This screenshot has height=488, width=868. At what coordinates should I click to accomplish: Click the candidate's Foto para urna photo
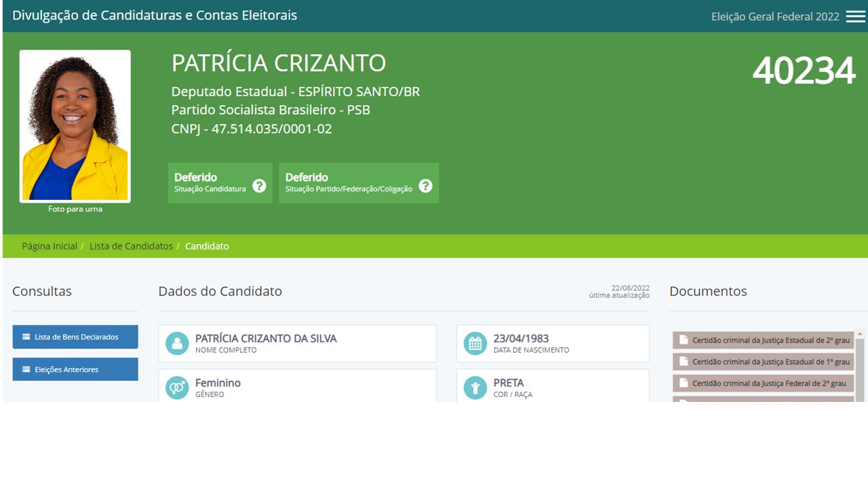click(75, 126)
